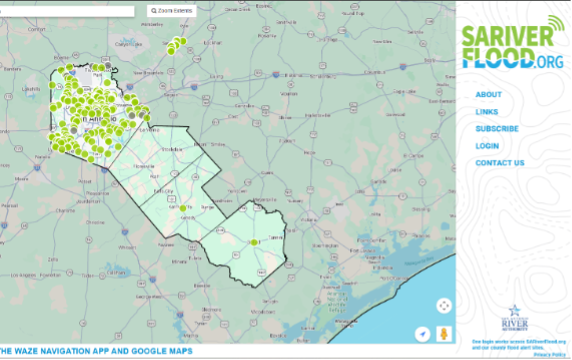Click the San Antonio River Authority logo
The width and height of the screenshot is (572, 360).
pyautogui.click(x=514, y=318)
